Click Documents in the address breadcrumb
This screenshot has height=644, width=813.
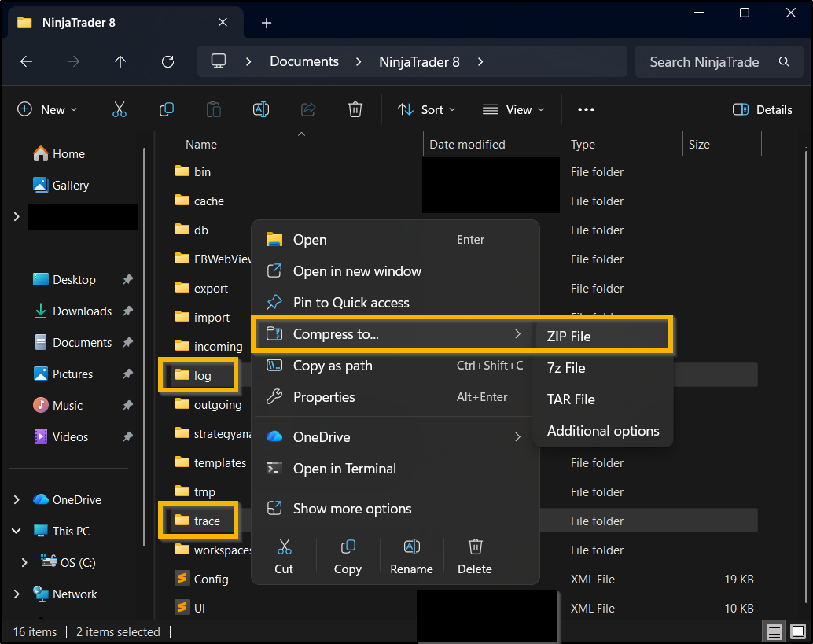coord(303,61)
